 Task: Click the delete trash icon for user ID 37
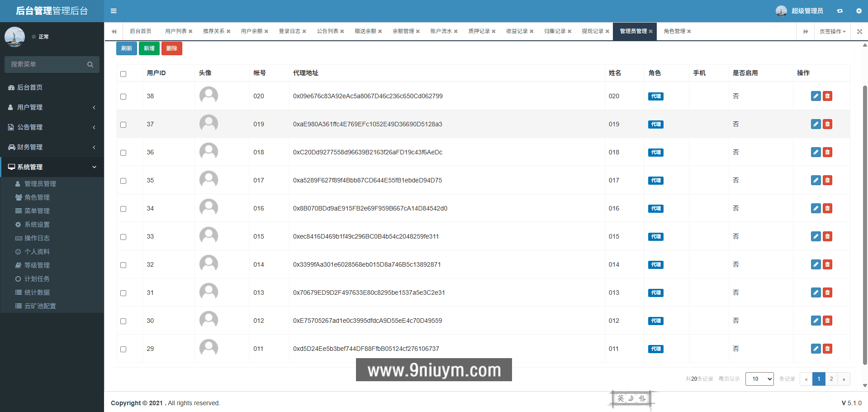coord(828,124)
